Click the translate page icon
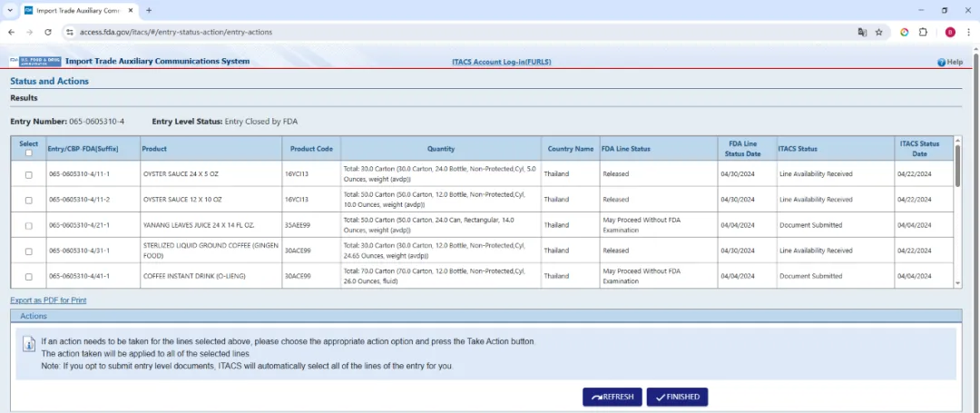The height and width of the screenshot is (413, 980). click(862, 32)
